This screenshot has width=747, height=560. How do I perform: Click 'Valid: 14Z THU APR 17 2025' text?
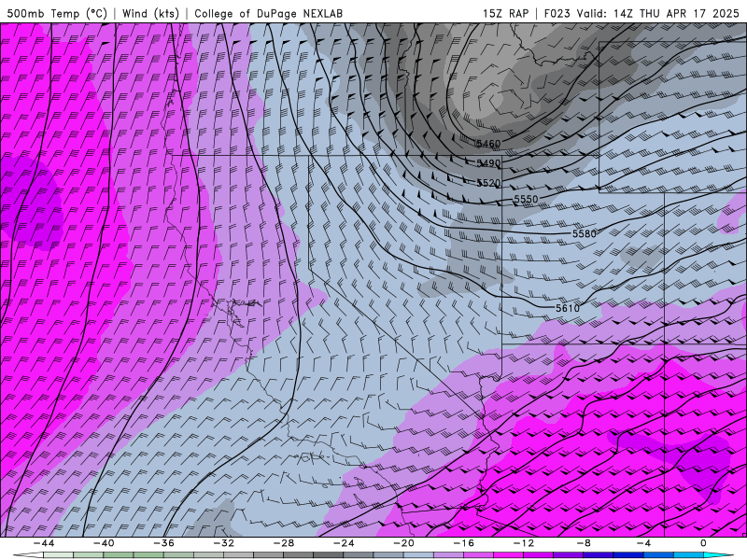pyautogui.click(x=658, y=13)
